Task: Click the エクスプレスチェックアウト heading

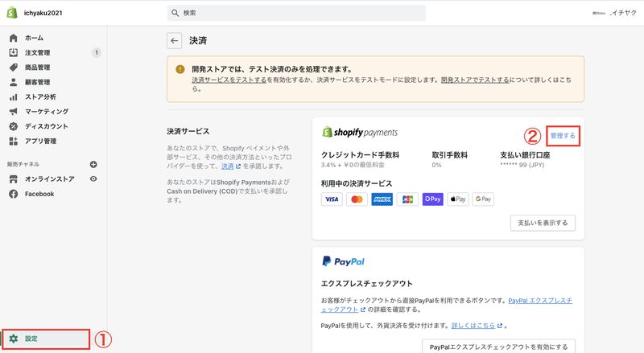Action: pyautogui.click(x=367, y=284)
